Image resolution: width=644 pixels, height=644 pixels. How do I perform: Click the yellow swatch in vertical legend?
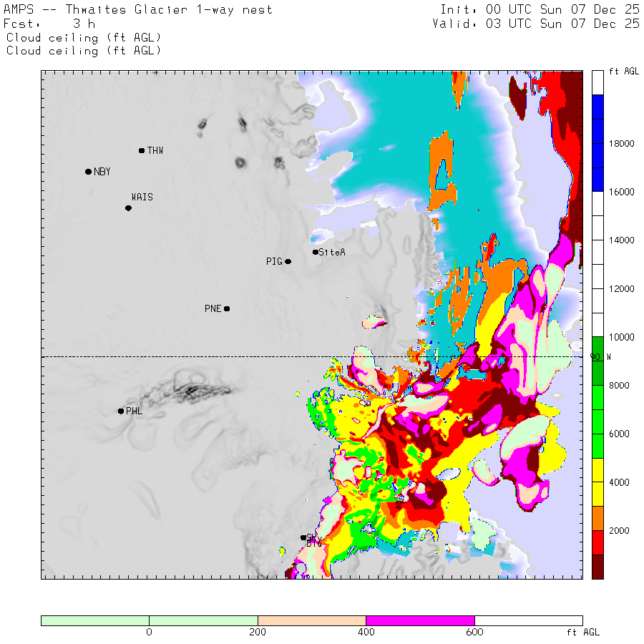pos(597,482)
